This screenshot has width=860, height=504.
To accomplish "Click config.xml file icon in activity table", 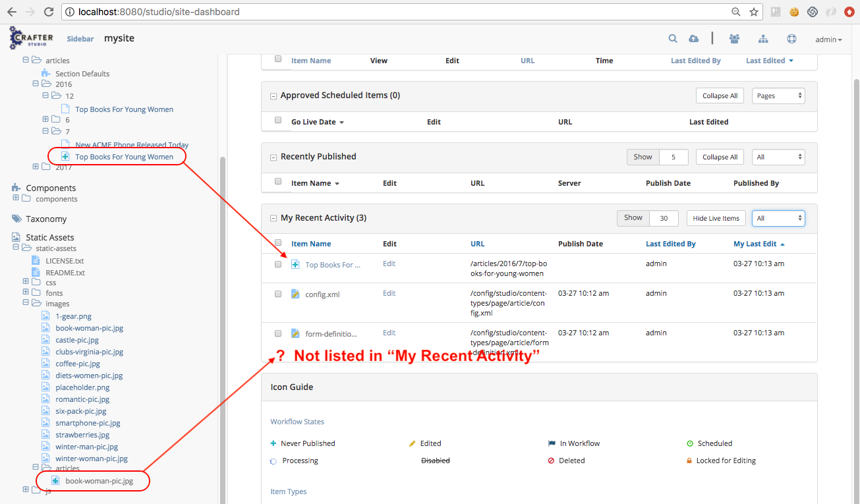I will click(x=295, y=294).
